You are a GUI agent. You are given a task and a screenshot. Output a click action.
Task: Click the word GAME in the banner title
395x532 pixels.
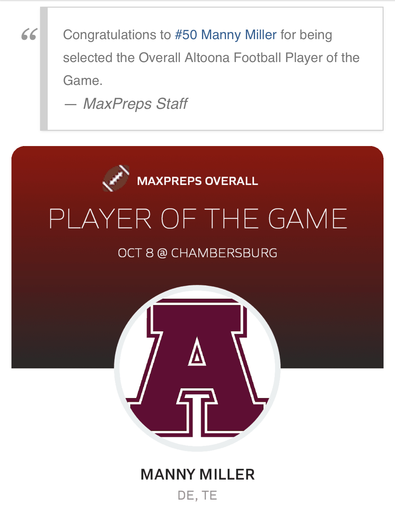308,219
